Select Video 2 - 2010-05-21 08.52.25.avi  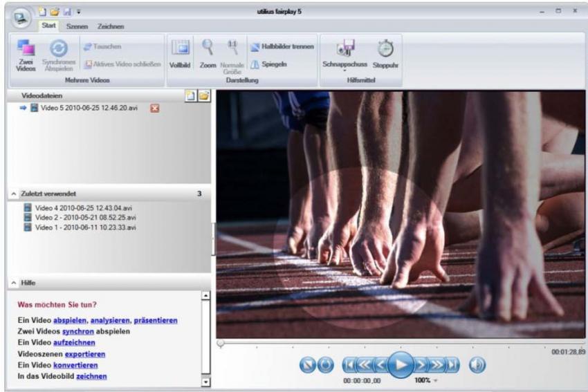point(86,217)
